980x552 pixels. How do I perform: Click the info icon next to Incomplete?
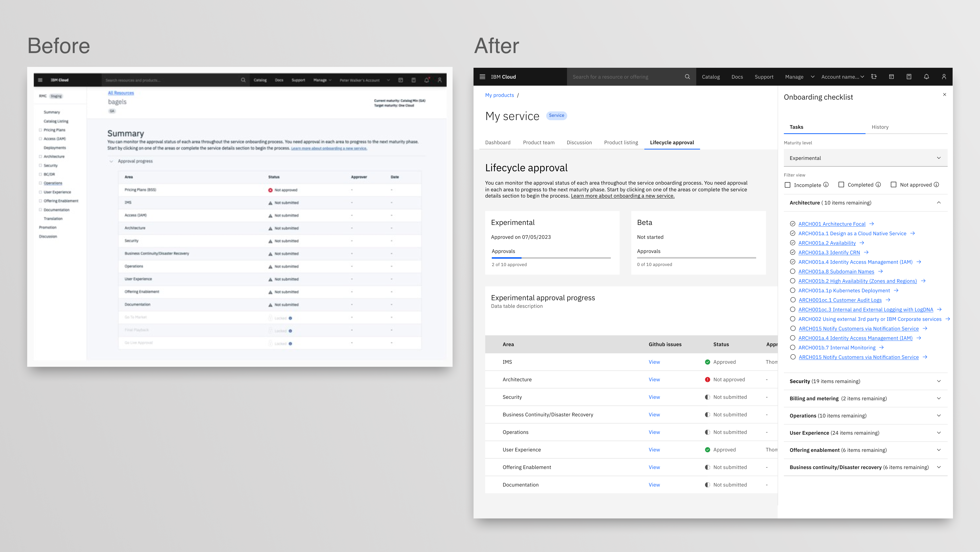pos(826,185)
